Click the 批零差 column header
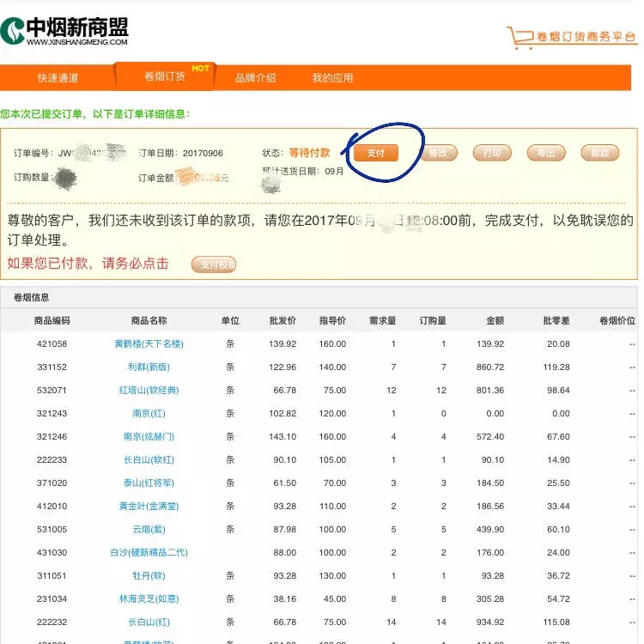 [x=556, y=321]
